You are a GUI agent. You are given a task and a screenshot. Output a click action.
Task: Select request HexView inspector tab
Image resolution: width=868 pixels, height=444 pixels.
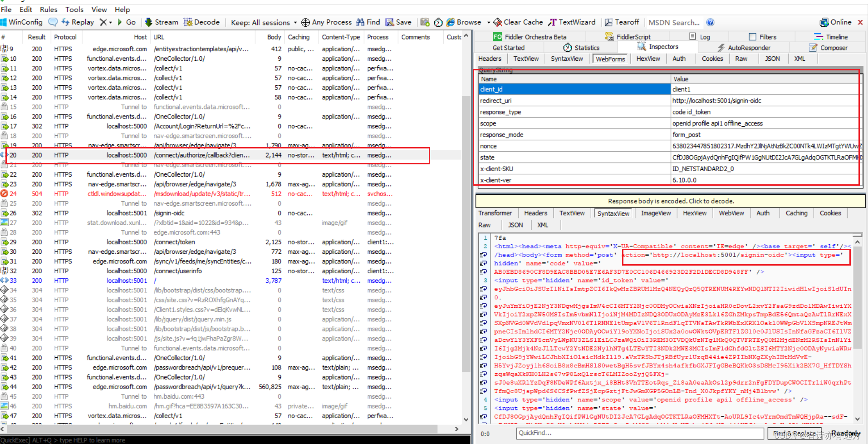click(x=648, y=59)
